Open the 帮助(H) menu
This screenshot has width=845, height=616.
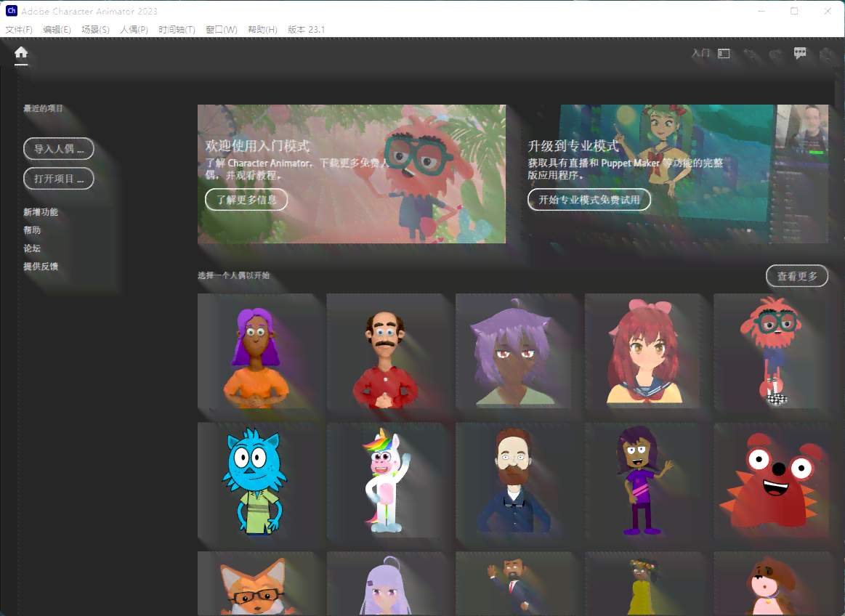tap(262, 30)
